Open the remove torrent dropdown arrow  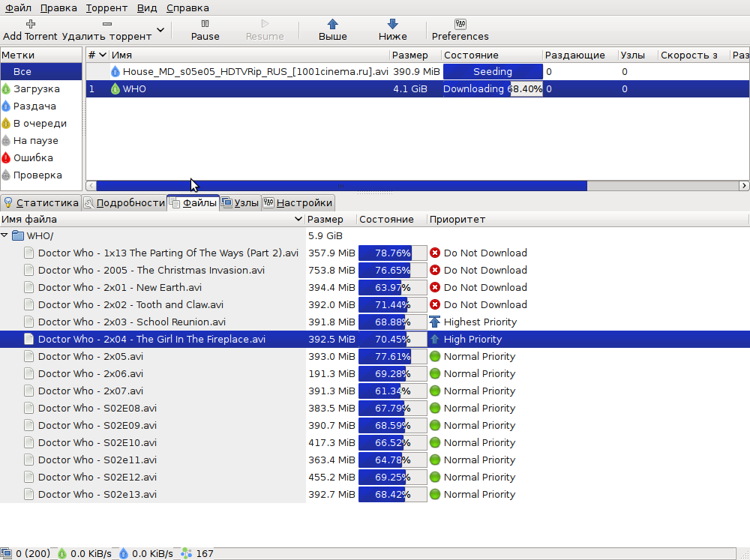160,30
